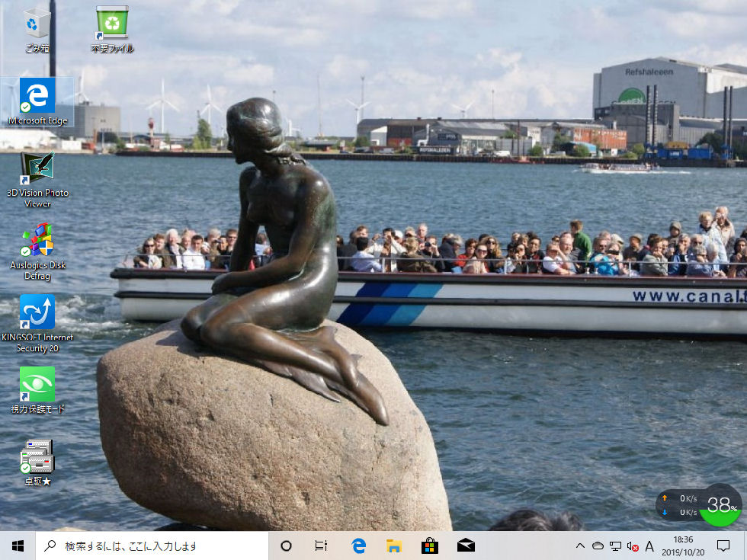Click the muted speaker volume icon
747x560 pixels.
tap(633, 546)
